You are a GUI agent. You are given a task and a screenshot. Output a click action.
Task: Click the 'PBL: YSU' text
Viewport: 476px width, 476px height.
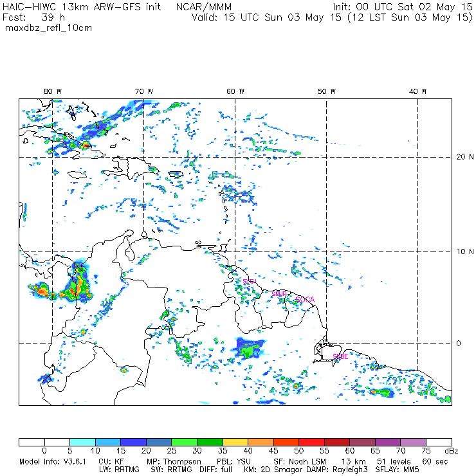point(233,462)
